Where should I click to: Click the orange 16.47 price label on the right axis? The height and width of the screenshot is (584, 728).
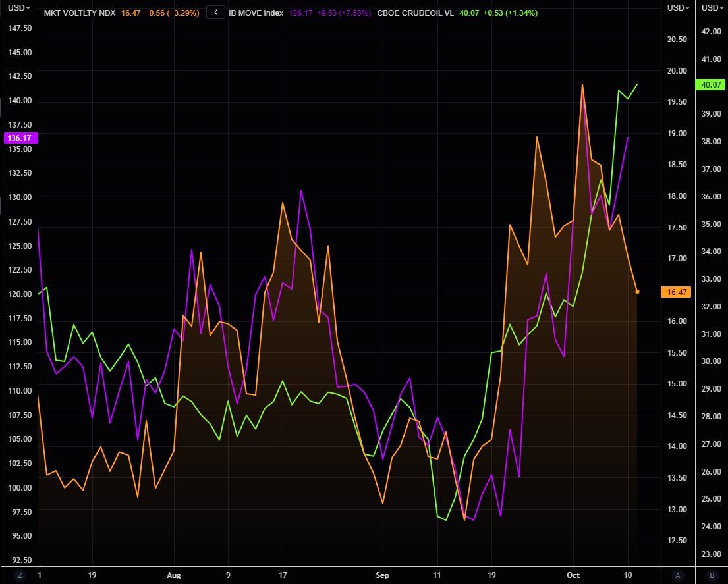[677, 292]
